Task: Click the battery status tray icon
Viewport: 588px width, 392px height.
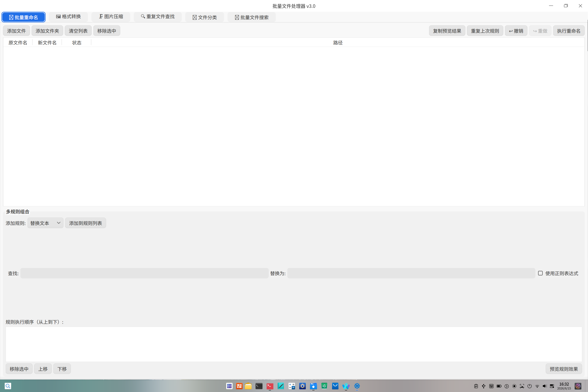Action: point(499,386)
